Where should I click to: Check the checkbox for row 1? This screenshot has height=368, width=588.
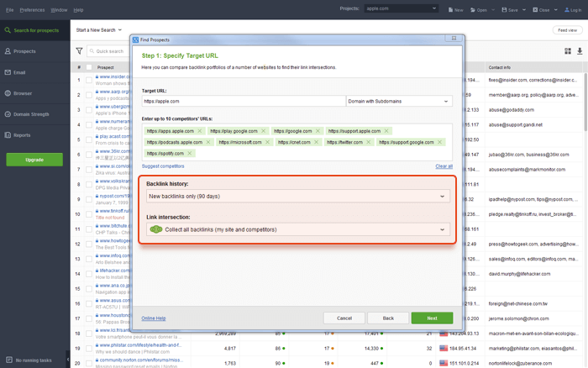[89, 80]
